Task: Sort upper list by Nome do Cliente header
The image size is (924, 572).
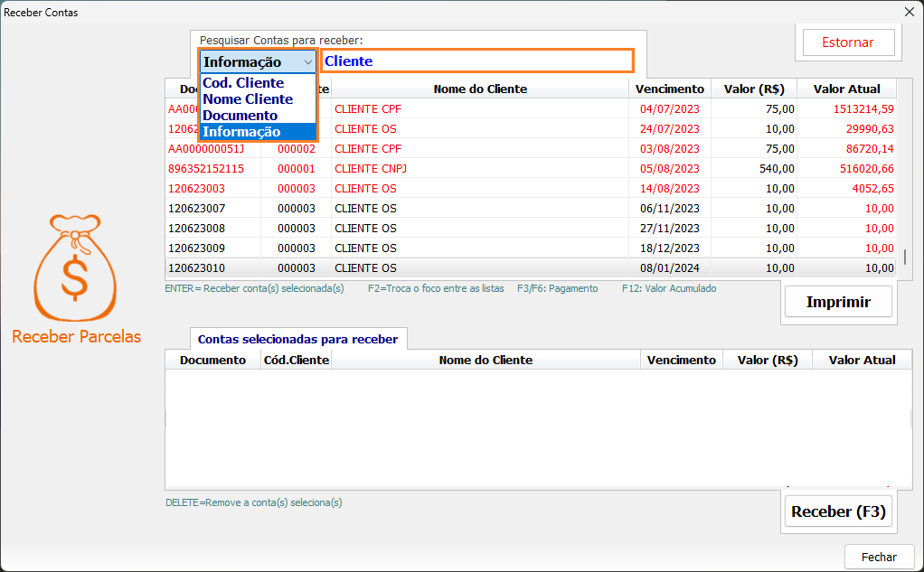Action: 480,89
